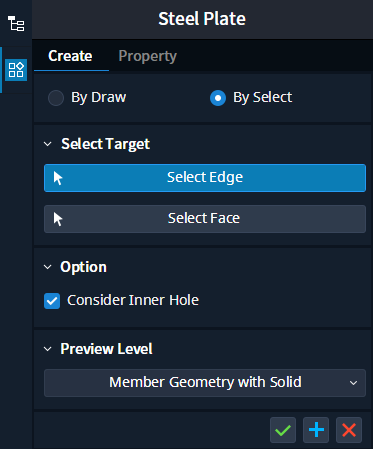Switch to the Property tab
373x449 pixels.
pos(148,56)
